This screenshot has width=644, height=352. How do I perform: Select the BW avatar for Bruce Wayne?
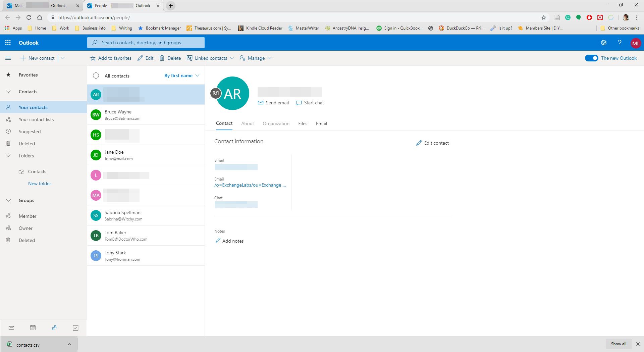(96, 115)
